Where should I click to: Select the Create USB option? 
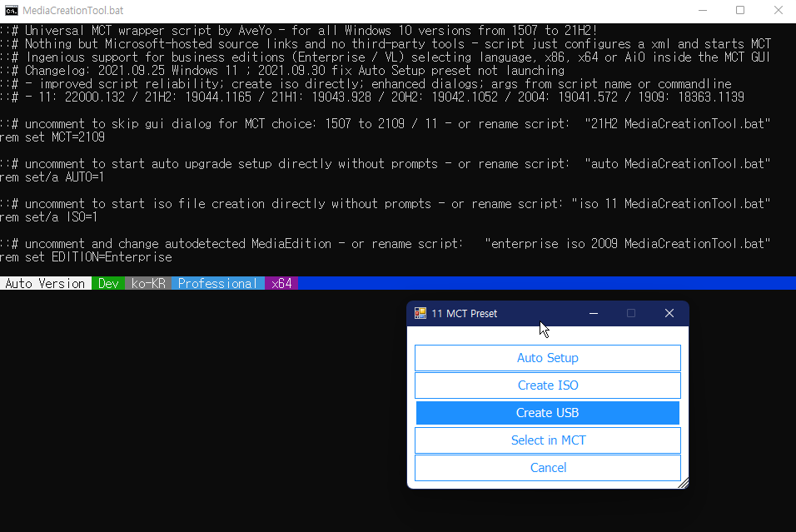tap(547, 413)
